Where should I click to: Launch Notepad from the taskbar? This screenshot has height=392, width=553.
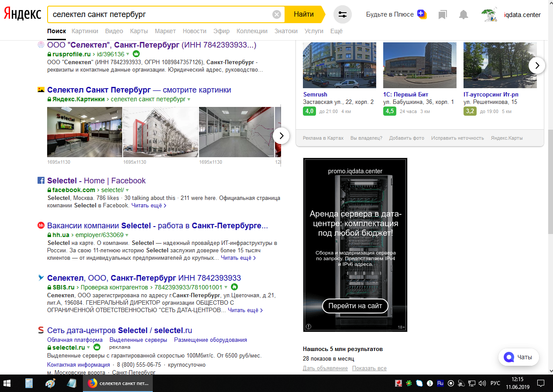coord(71,383)
